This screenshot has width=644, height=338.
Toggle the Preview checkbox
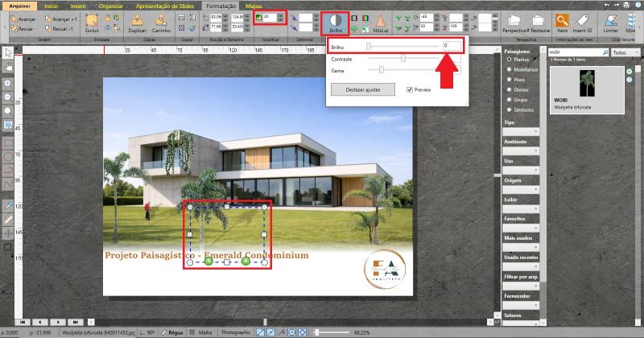[410, 89]
